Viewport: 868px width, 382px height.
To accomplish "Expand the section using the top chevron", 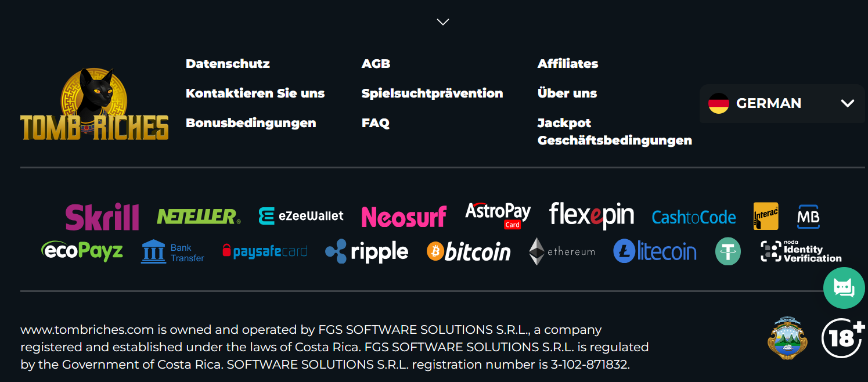I will pyautogui.click(x=443, y=22).
